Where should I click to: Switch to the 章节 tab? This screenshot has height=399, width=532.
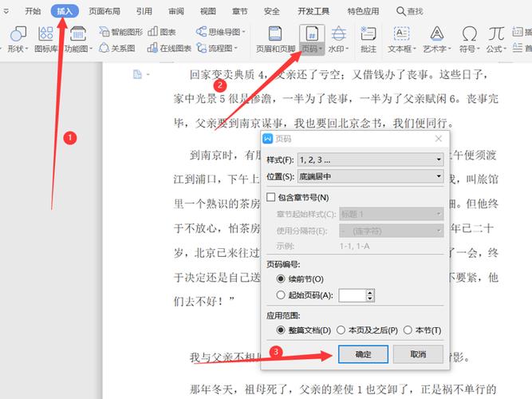(x=240, y=11)
